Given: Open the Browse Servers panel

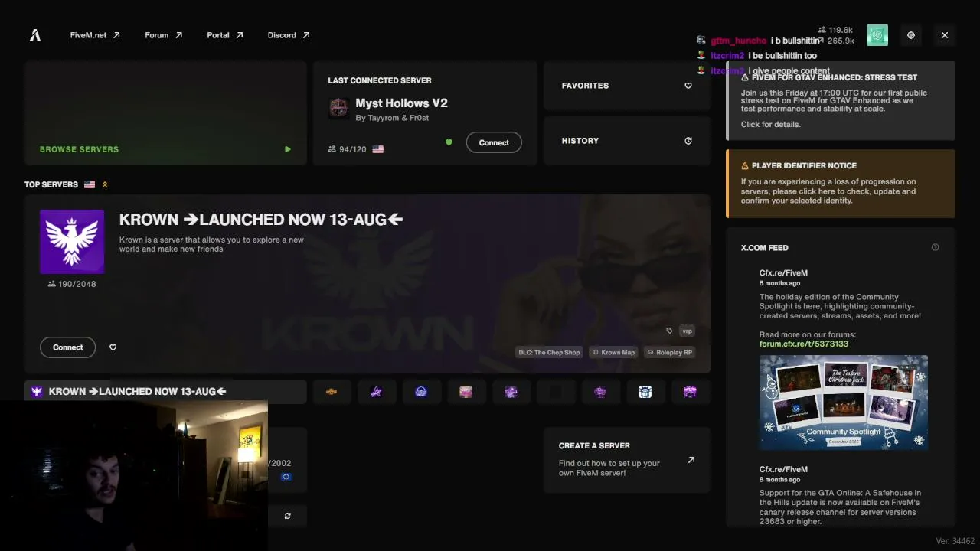Looking at the screenshot, I should pyautogui.click(x=165, y=113).
